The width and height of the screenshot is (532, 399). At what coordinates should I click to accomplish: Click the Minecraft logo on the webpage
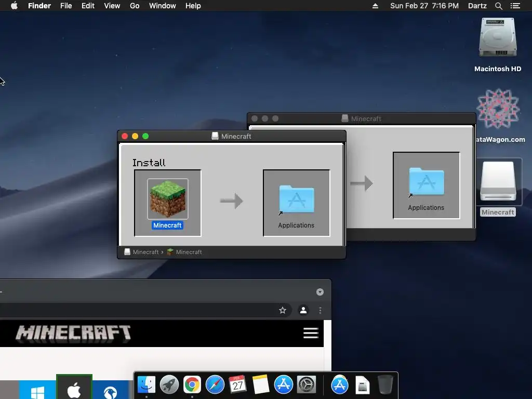(73, 333)
